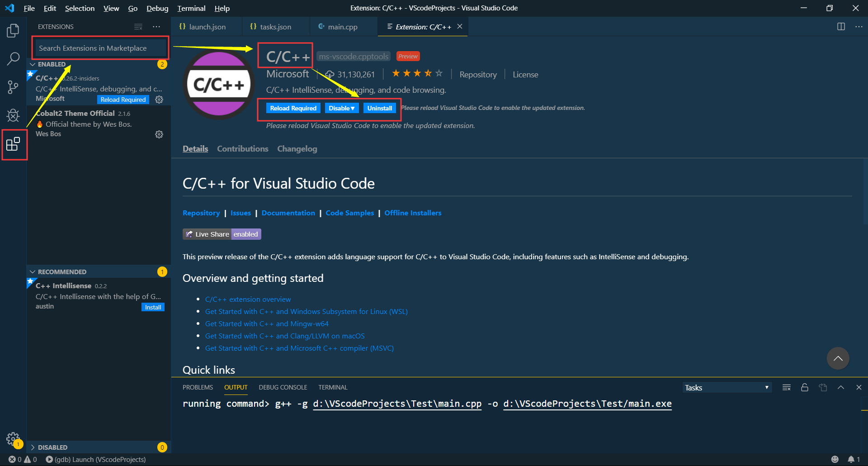Open the Disable options dropdown
Screen dimensions: 868x466
pos(342,108)
